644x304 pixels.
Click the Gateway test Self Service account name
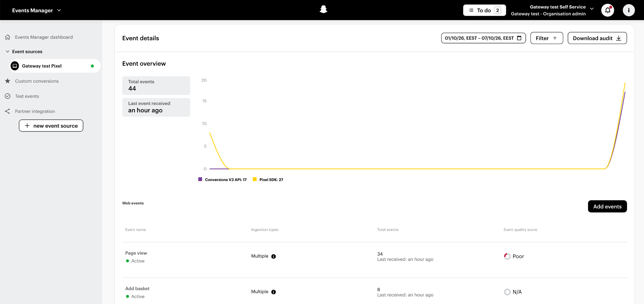(x=558, y=7)
